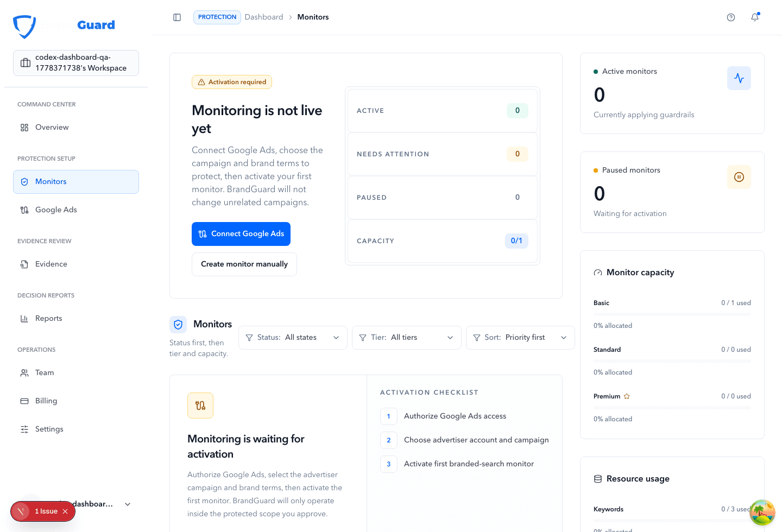
Task: Click the Paused monitors pause icon
Action: (739, 177)
